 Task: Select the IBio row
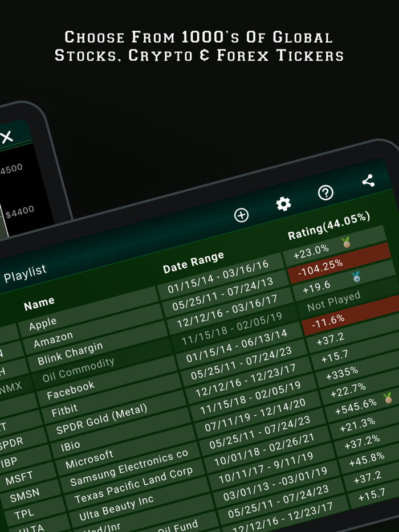click(70, 445)
